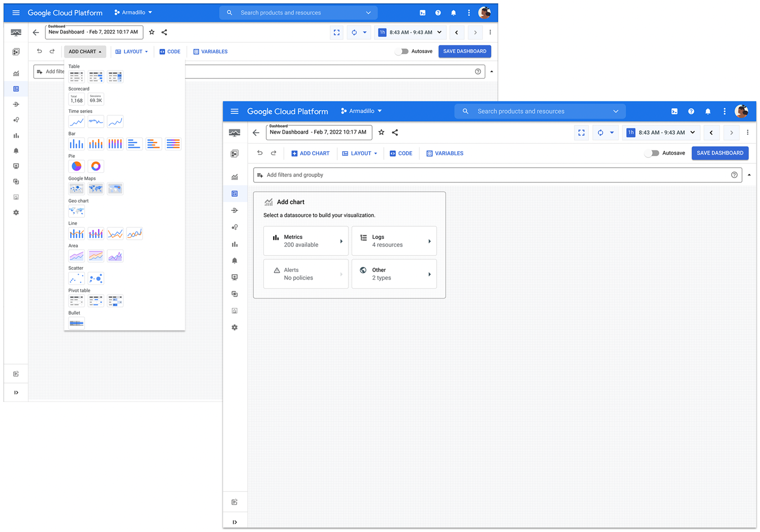Viewport: 760px width, 532px height.
Task: Collapse the ADD CHART menu in the back window
Action: point(85,51)
